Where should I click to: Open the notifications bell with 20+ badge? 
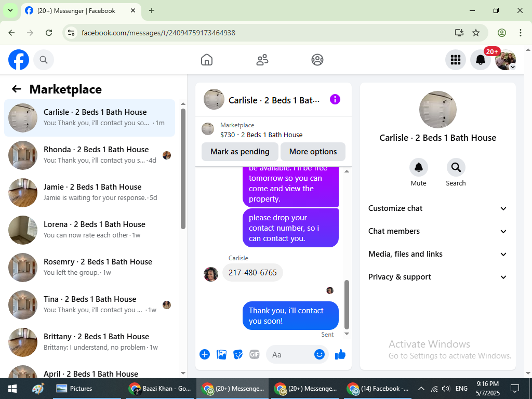coord(481,60)
